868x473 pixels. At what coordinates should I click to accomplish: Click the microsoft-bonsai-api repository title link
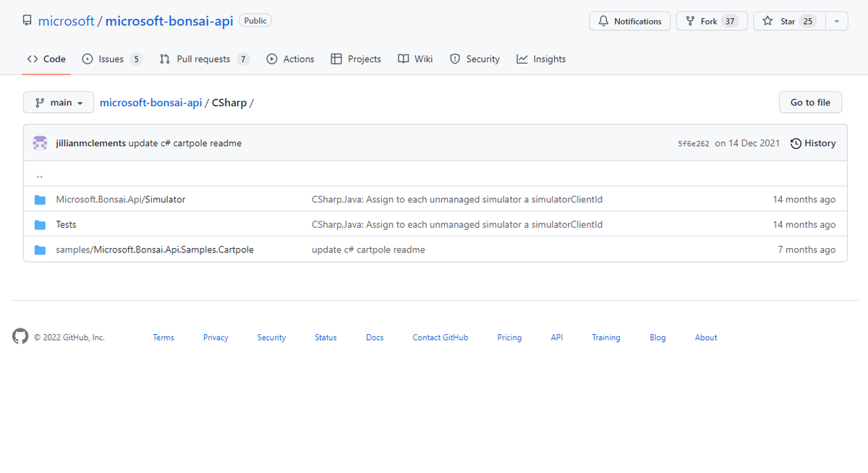(169, 21)
